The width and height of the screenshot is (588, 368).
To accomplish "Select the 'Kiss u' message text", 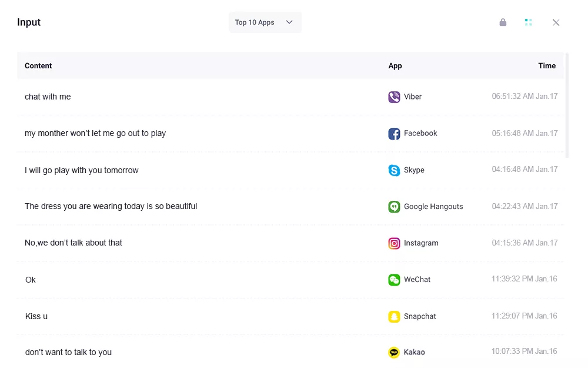I will tap(36, 317).
